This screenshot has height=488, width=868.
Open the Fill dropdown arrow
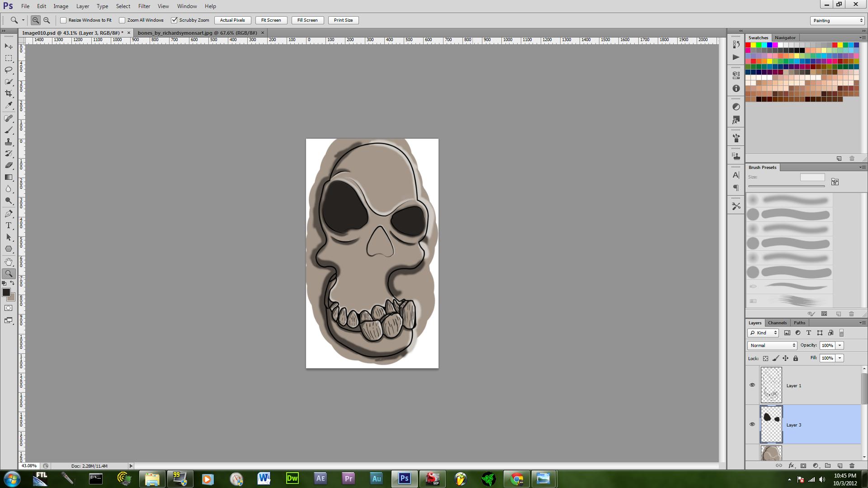[x=840, y=358]
